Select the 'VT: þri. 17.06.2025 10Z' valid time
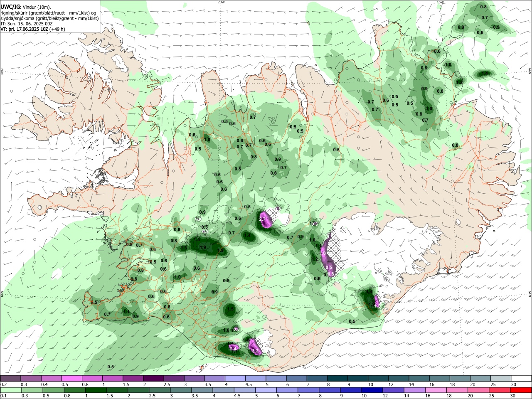 25,29
